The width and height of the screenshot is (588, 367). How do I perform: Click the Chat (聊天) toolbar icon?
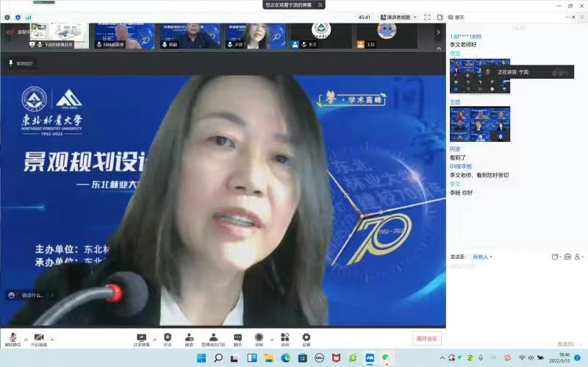tap(237, 338)
